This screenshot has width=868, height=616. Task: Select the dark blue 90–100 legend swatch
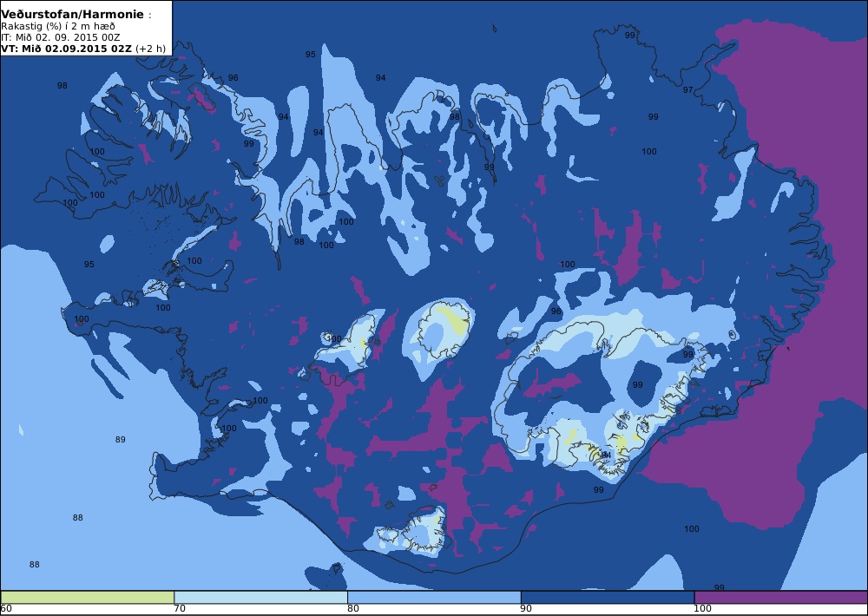608,597
